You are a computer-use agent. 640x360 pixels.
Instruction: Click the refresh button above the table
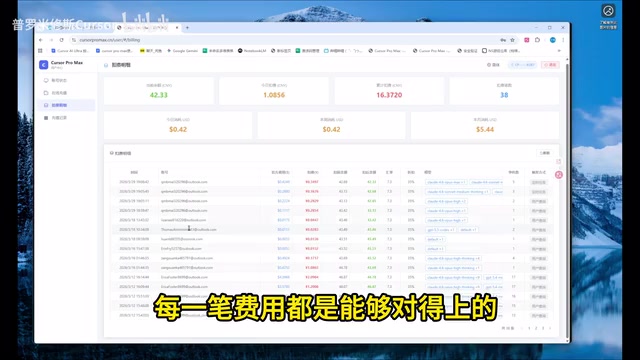coord(545,153)
